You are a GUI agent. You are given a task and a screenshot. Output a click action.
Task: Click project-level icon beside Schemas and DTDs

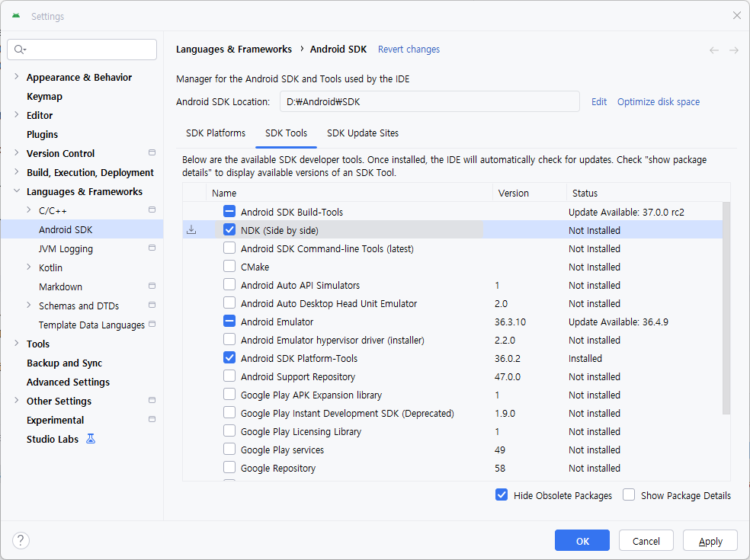click(x=152, y=305)
